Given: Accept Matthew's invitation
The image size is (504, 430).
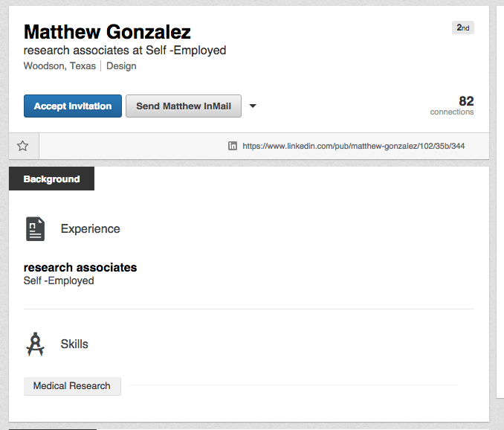Looking at the screenshot, I should (x=73, y=106).
